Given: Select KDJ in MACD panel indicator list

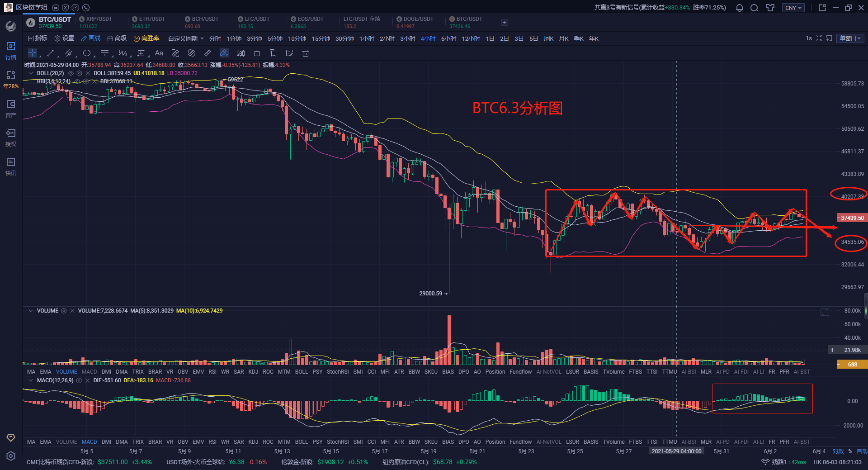Looking at the screenshot, I should (253, 442).
